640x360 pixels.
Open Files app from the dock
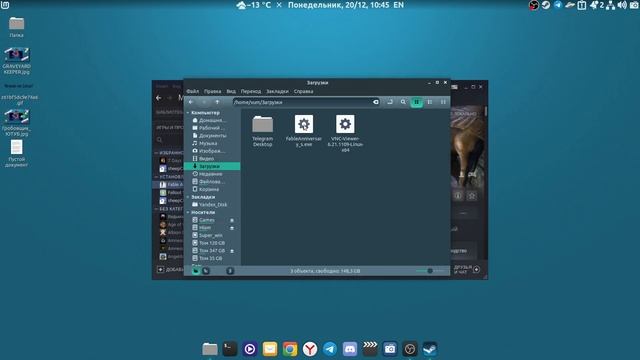(x=210, y=349)
